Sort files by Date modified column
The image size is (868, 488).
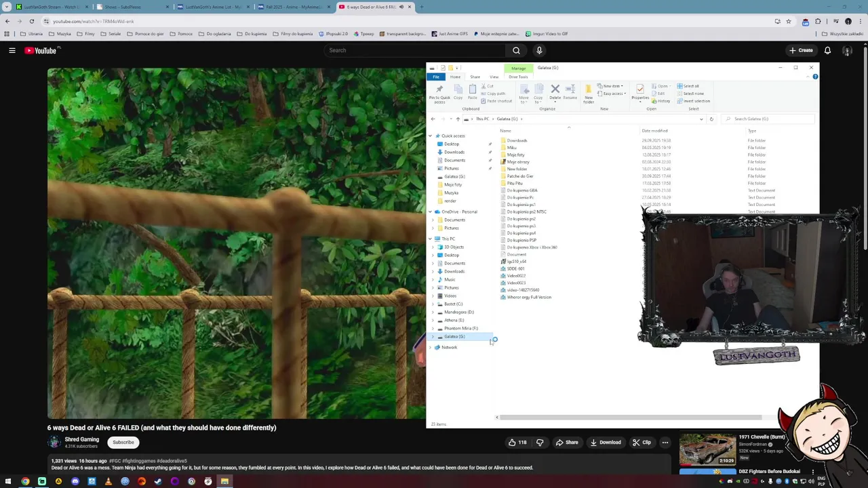[654, 131]
